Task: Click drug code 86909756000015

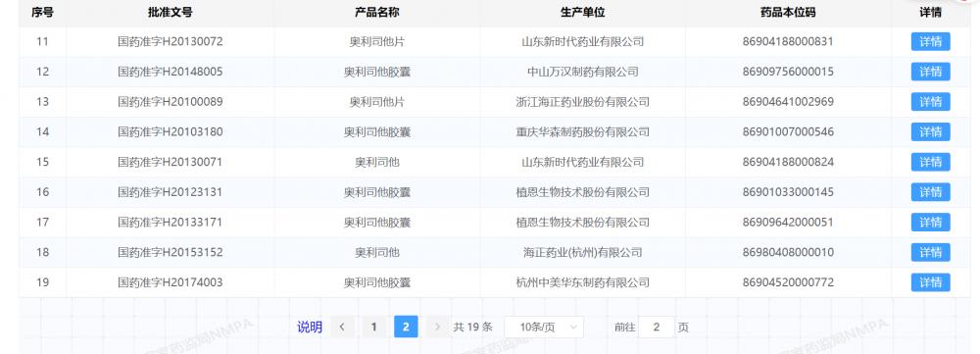Action: 788,72
